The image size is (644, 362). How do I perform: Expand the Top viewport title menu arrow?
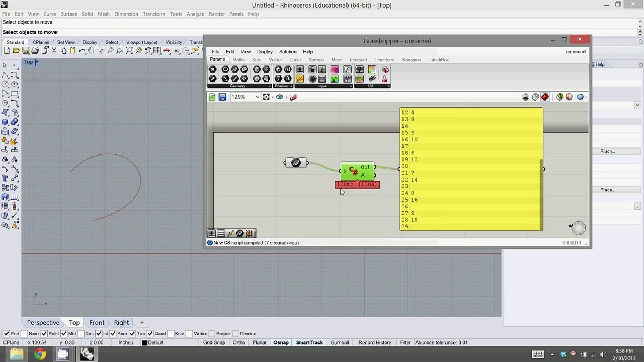point(37,62)
